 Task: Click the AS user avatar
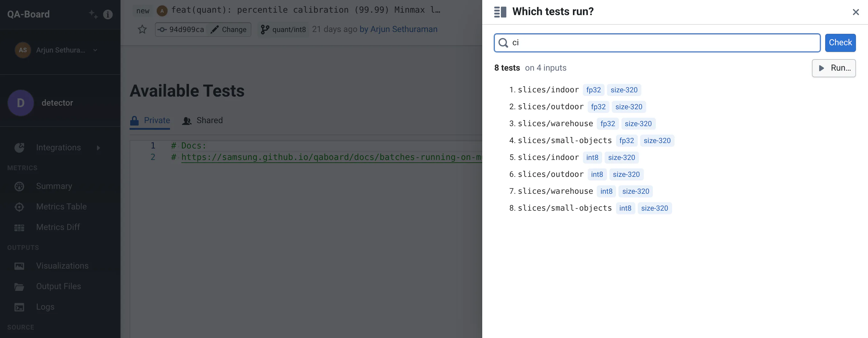tap(23, 50)
